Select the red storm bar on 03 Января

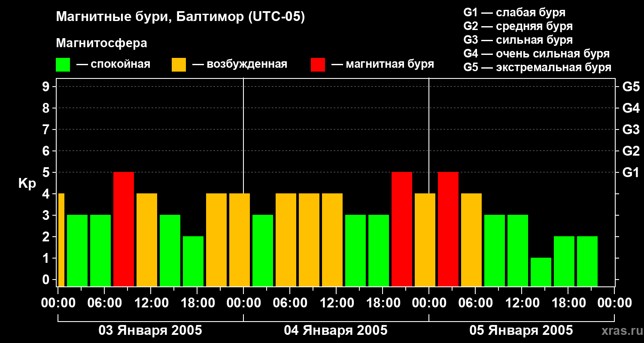[124, 229]
